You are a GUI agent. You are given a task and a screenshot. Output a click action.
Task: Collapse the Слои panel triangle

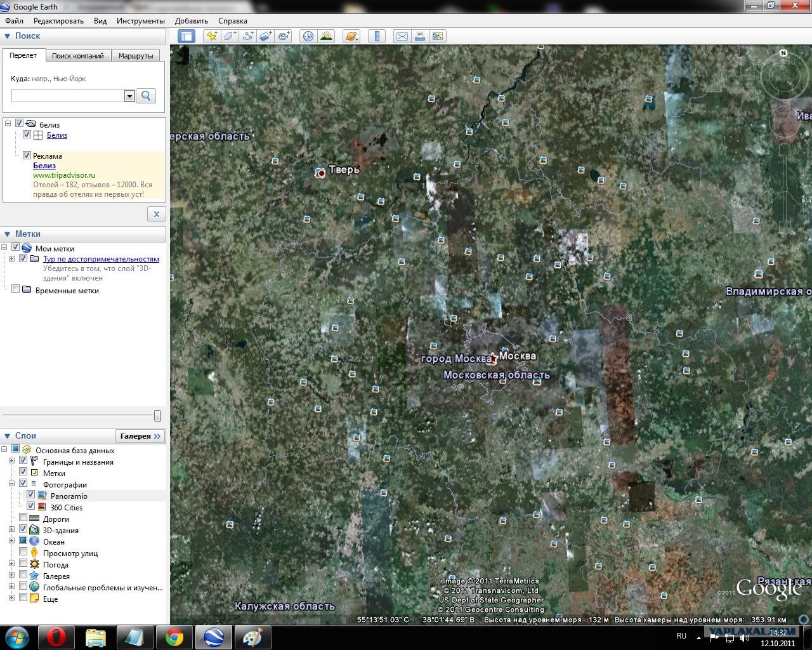pos(8,436)
